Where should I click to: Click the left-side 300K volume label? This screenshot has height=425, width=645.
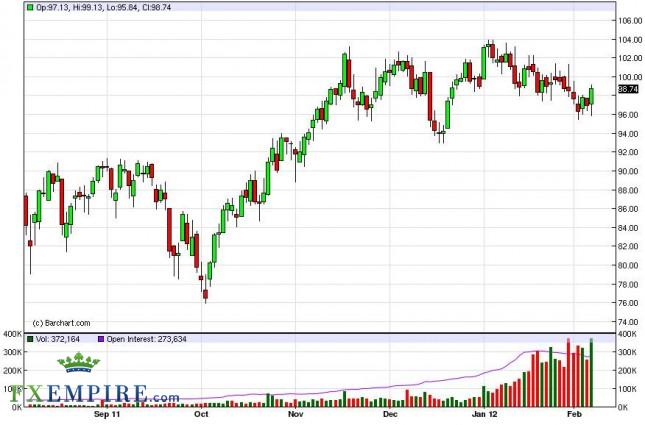12,352
